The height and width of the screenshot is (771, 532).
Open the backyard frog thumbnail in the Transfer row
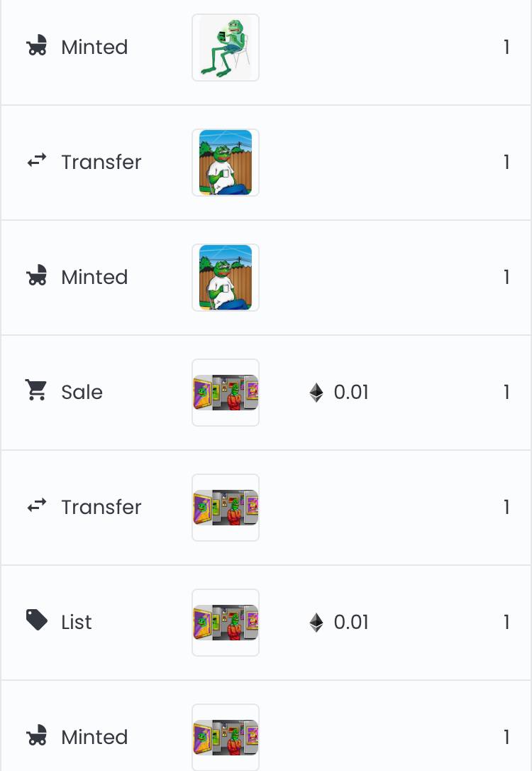[x=226, y=163]
